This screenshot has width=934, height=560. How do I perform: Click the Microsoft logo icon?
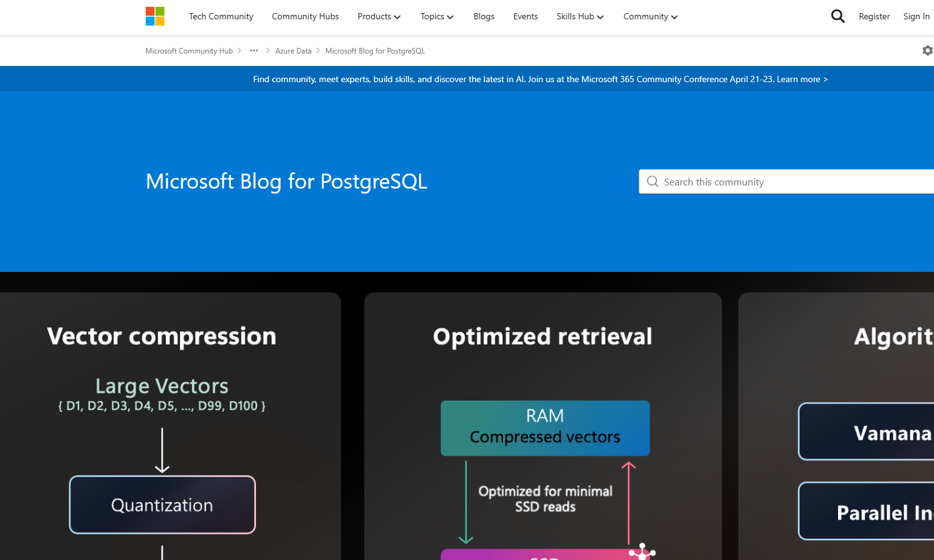(x=155, y=16)
